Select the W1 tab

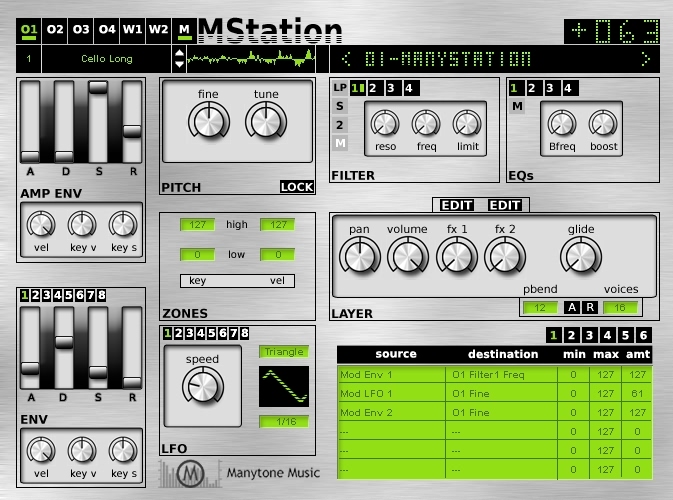click(132, 29)
